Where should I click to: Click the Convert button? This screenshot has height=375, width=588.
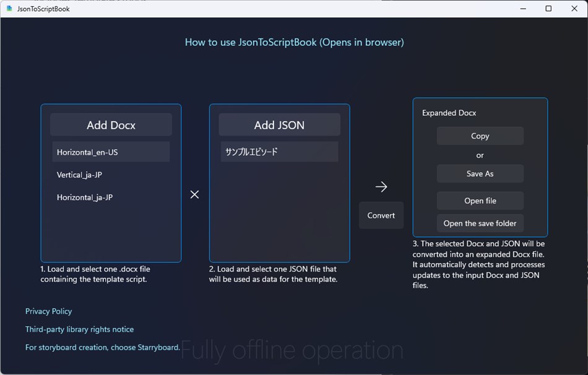point(381,215)
